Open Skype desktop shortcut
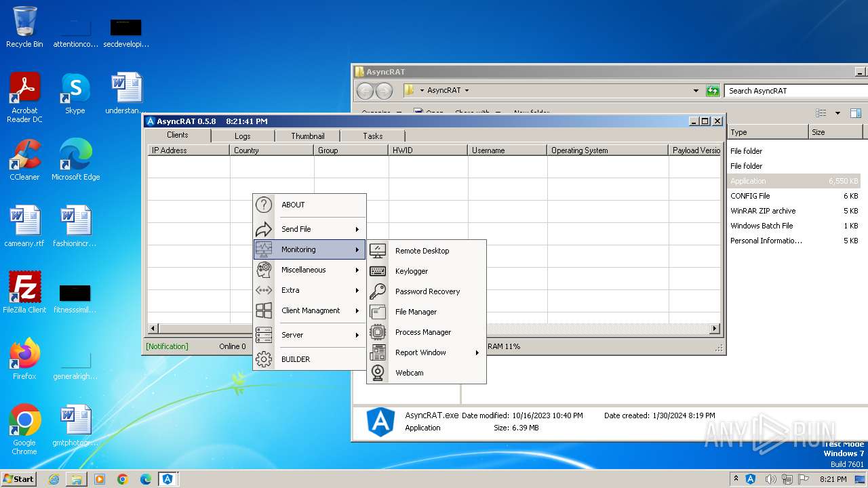Image resolution: width=868 pixels, height=488 pixels. coord(75,94)
